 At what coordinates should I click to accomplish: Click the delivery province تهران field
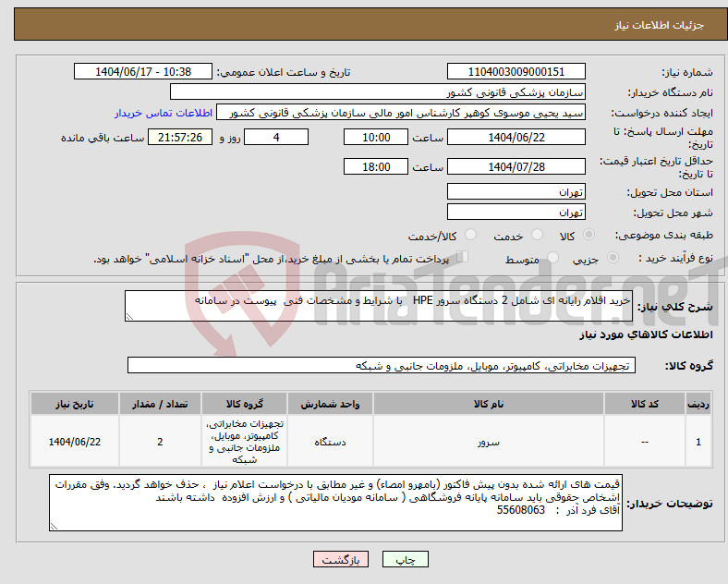(x=516, y=191)
